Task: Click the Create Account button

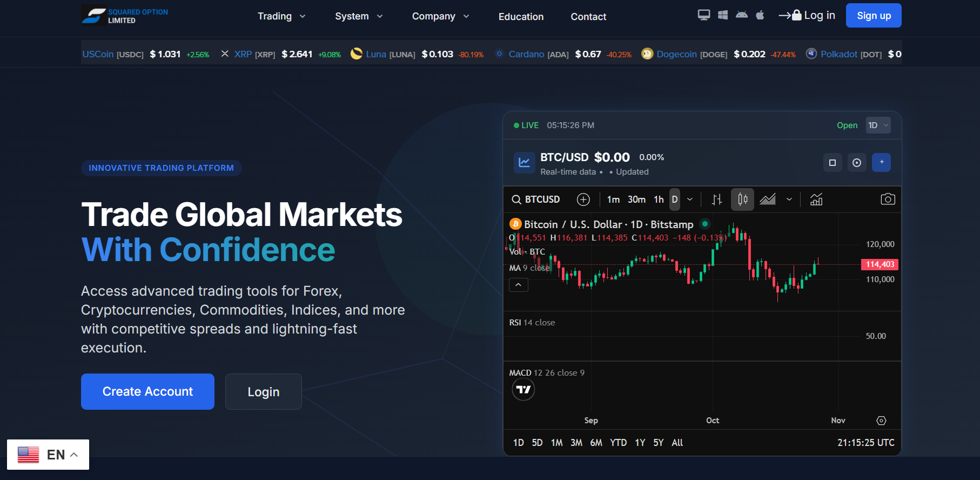Action: [x=147, y=391]
